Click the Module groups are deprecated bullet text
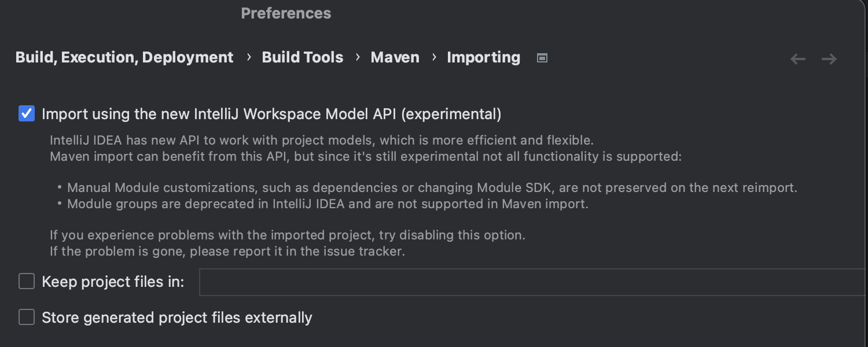The height and width of the screenshot is (347, 868). (x=328, y=204)
